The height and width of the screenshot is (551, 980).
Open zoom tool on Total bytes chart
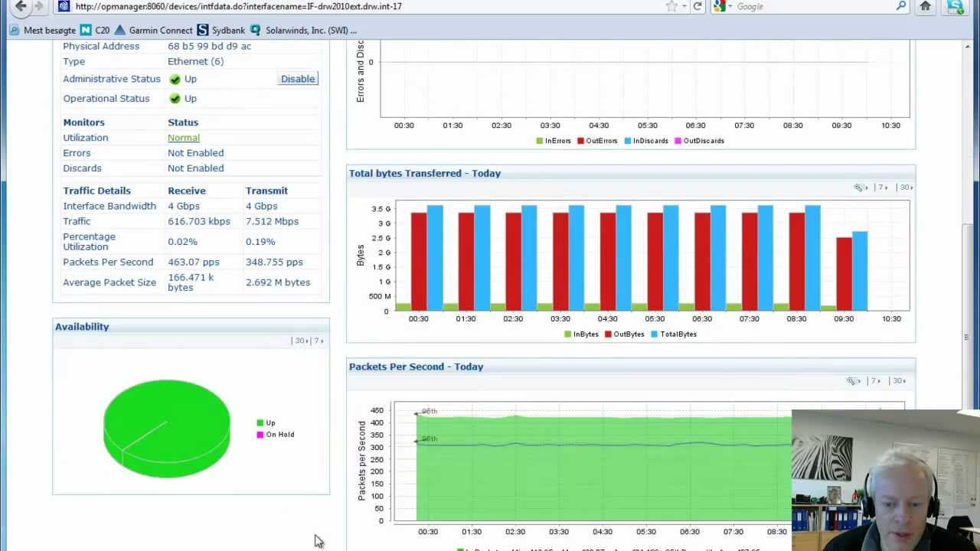pyautogui.click(x=861, y=187)
